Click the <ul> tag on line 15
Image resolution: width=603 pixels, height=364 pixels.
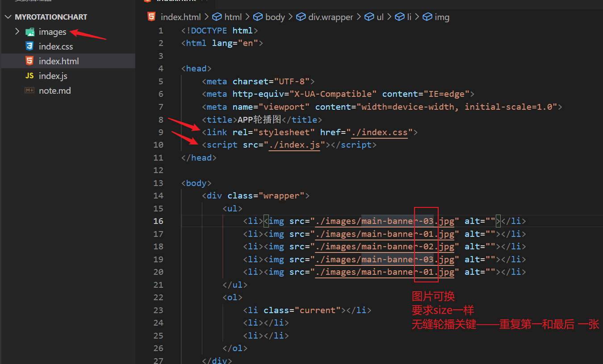click(233, 208)
